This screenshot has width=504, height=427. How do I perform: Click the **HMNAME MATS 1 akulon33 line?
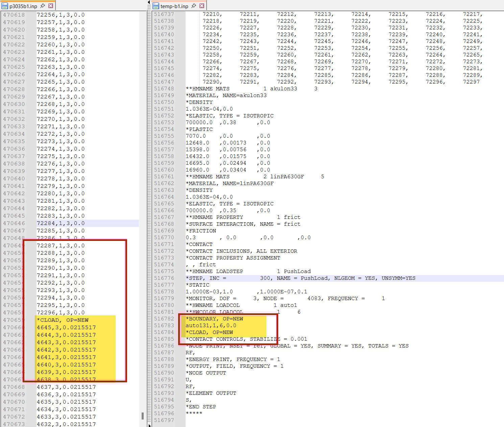point(251,89)
